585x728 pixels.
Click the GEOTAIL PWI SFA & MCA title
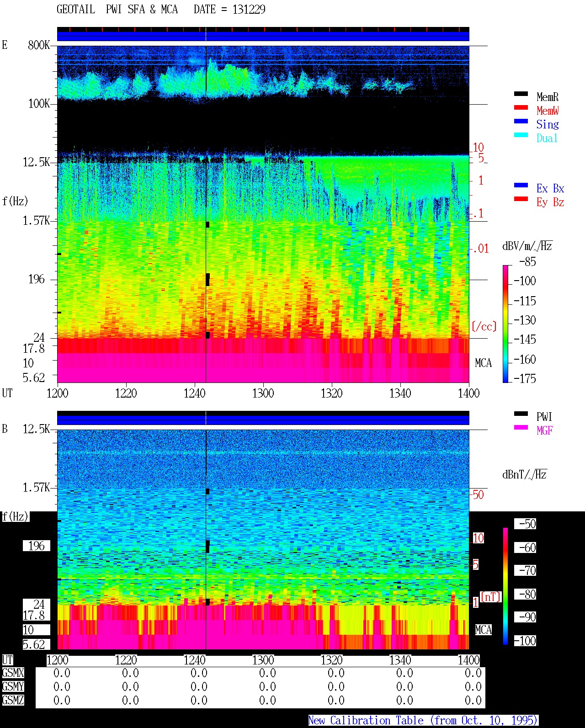117,10
